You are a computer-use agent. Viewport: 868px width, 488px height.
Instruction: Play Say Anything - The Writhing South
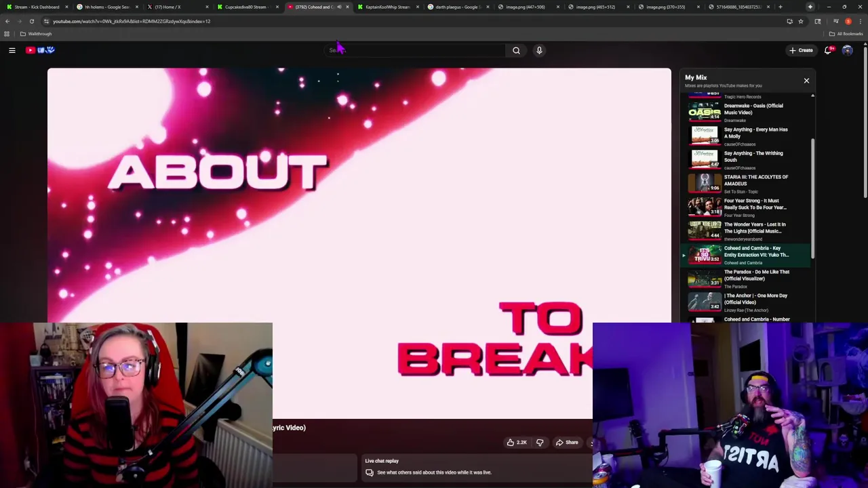(x=746, y=159)
